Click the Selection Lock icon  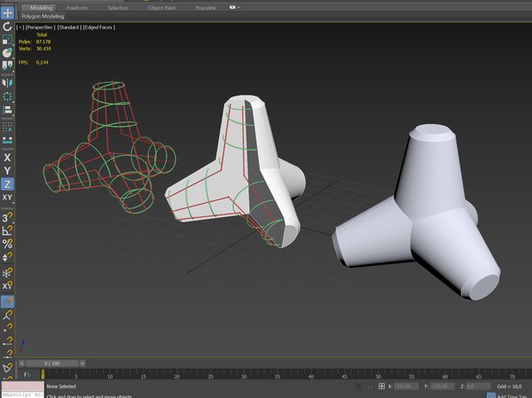[x=370, y=386]
